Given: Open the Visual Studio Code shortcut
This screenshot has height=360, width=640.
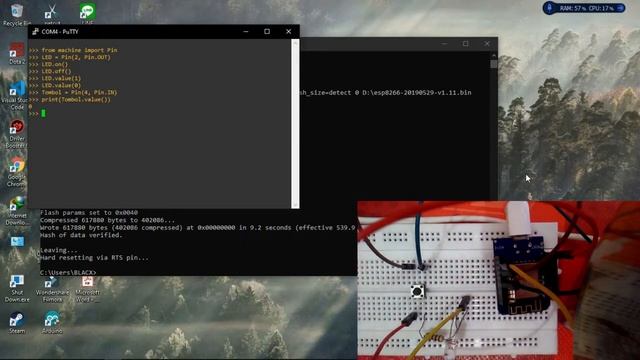Looking at the screenshot, I should 16,95.
